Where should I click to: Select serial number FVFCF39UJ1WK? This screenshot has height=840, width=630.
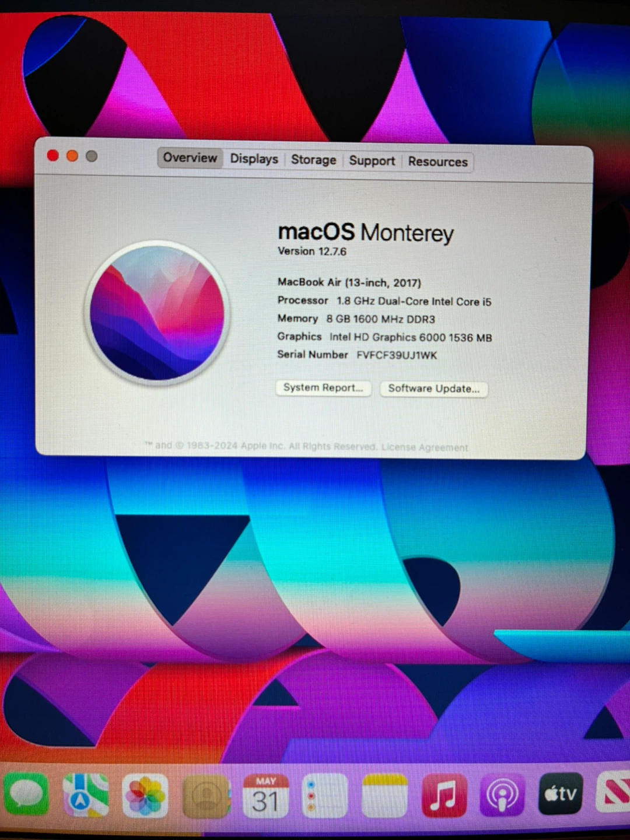click(397, 355)
